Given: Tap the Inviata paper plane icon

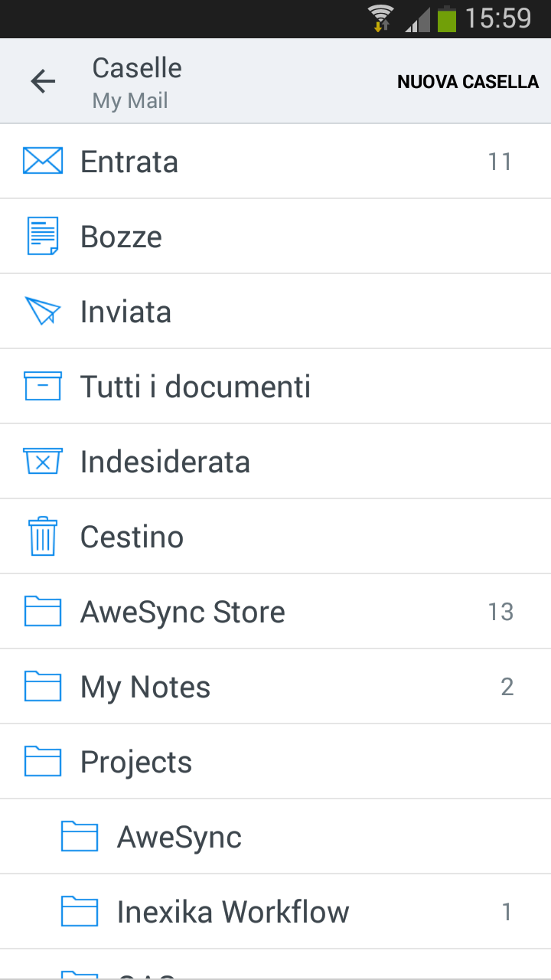Looking at the screenshot, I should [43, 311].
